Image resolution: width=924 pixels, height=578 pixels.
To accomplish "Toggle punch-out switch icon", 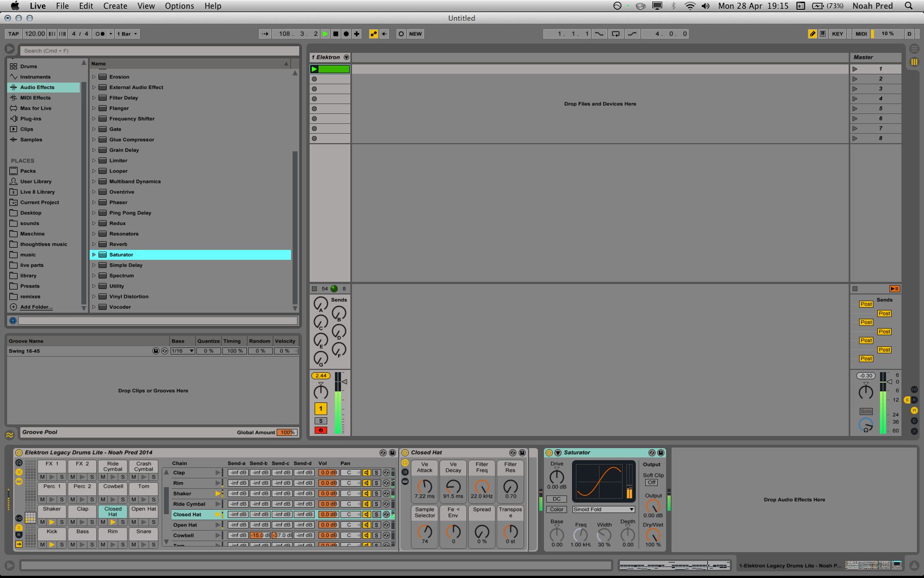I will pos(632,34).
